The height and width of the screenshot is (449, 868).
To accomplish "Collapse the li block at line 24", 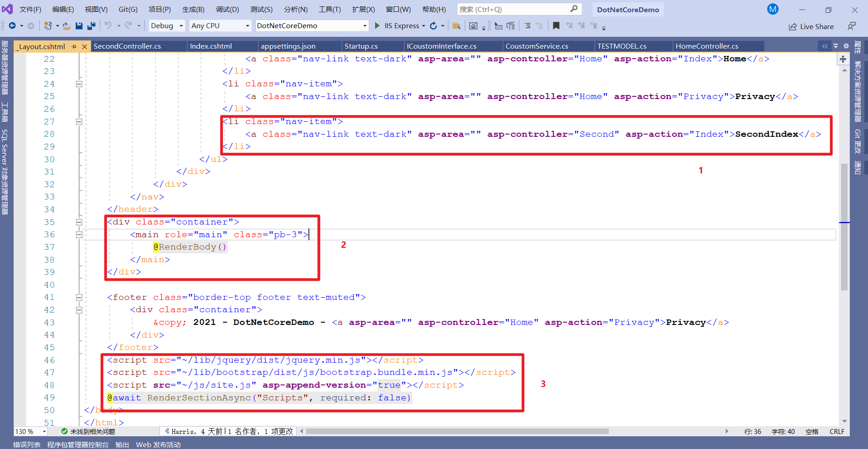I will 79,84.
